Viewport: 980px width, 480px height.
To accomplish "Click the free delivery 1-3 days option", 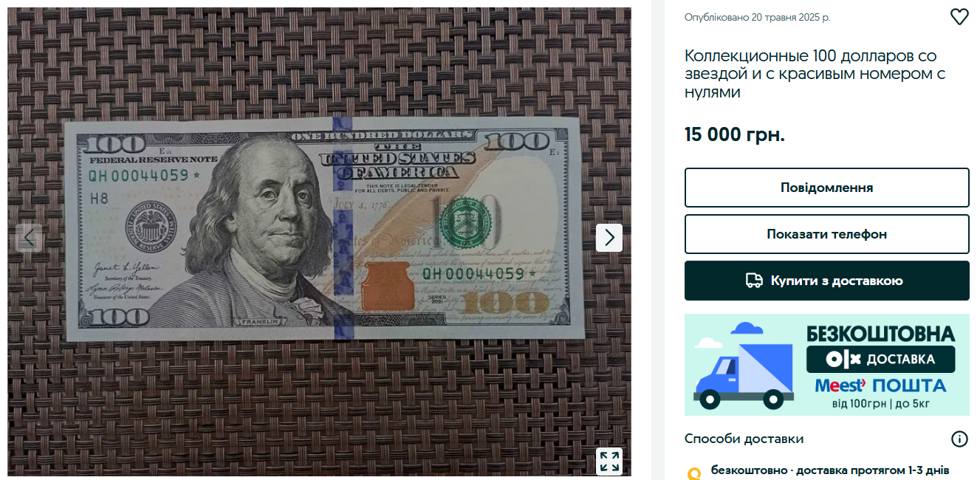I will pyautogui.click(x=829, y=470).
